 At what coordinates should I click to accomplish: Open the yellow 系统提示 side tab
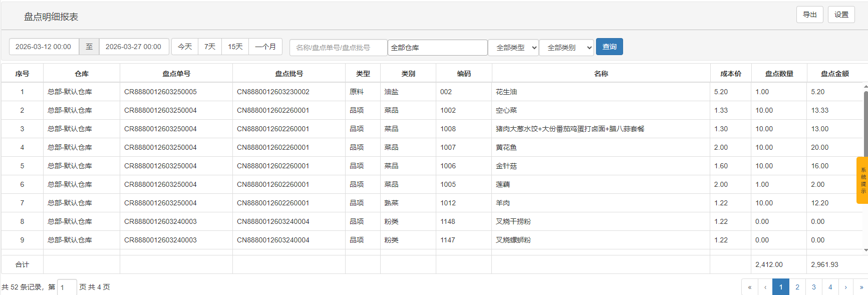pos(862,180)
